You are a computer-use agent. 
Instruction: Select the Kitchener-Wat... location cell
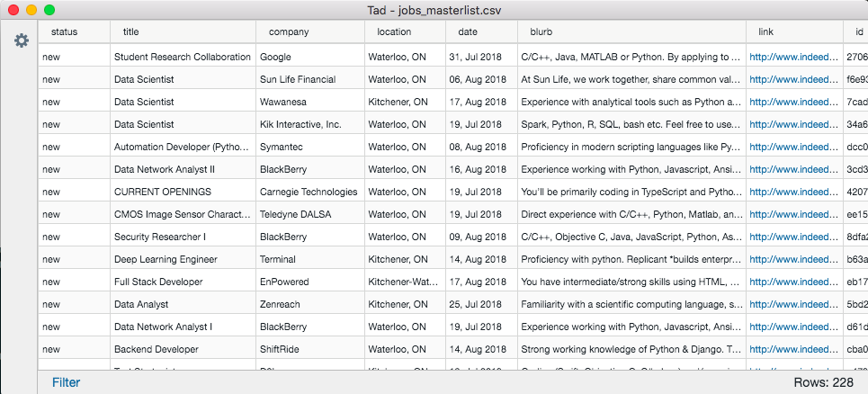tap(405, 282)
